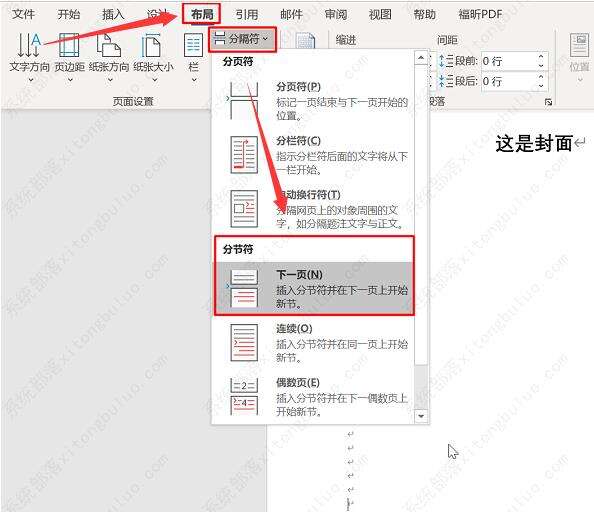This screenshot has width=594, height=512.
Task: Select 偶数页(E) even page section break
Action: (313, 397)
